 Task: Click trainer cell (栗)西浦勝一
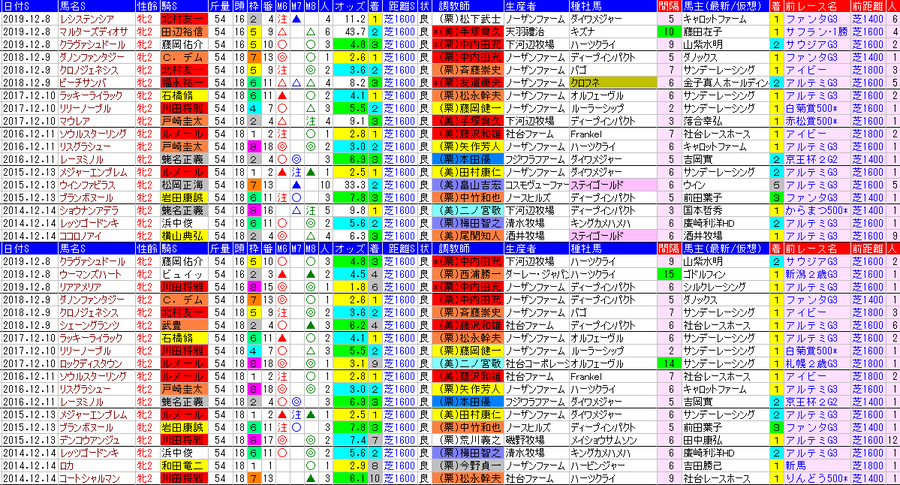pos(467,274)
